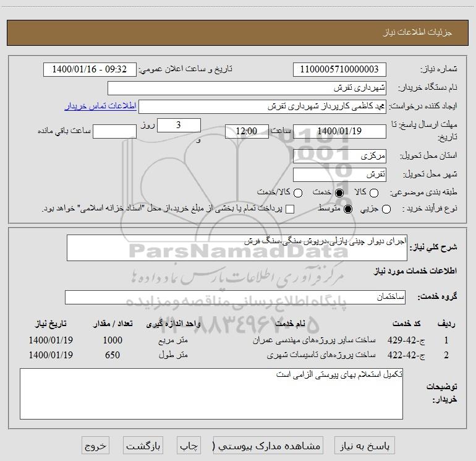Click the deadline date field 1400/01/19

[x=339, y=131]
